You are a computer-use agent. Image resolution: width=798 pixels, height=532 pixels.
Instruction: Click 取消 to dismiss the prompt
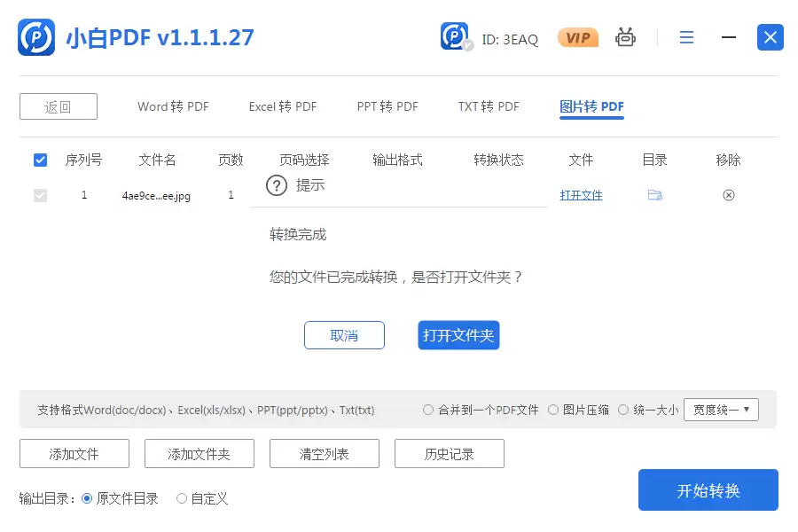pyautogui.click(x=344, y=335)
